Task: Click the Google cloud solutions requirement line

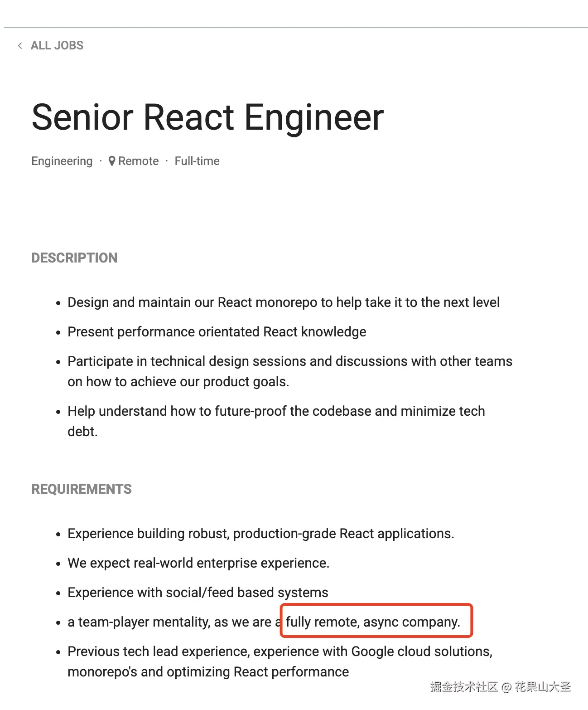Action: coord(280,652)
